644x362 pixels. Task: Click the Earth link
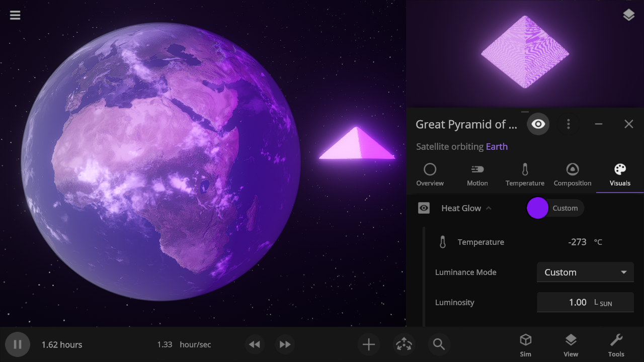[497, 147]
